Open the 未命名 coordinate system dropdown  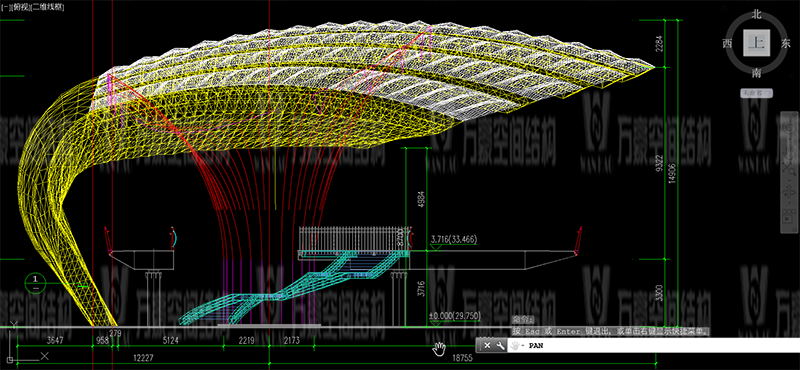click(756, 93)
